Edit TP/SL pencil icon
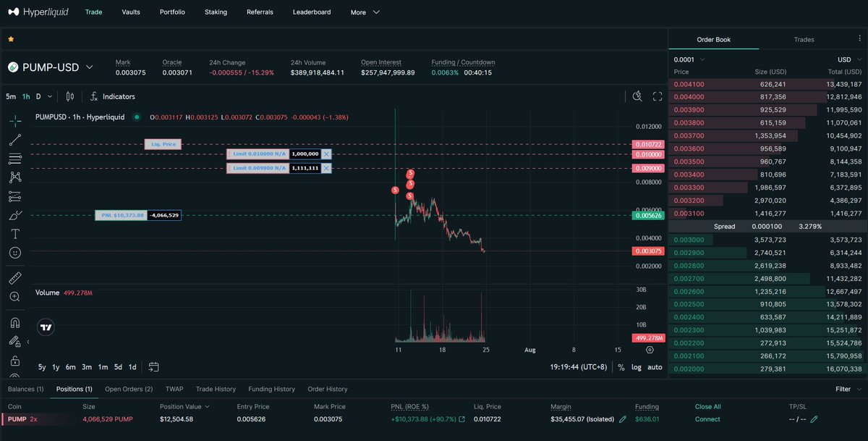This screenshot has height=441, width=868. tap(814, 419)
